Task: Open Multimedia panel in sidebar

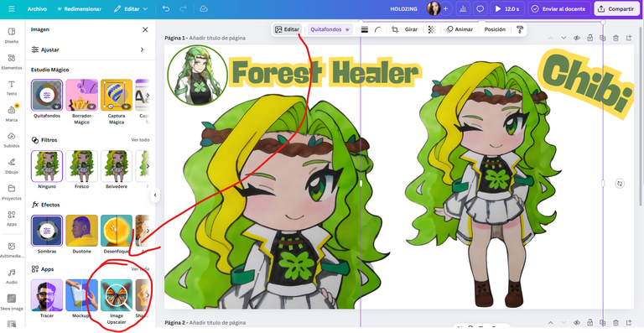Action: [x=12, y=250]
